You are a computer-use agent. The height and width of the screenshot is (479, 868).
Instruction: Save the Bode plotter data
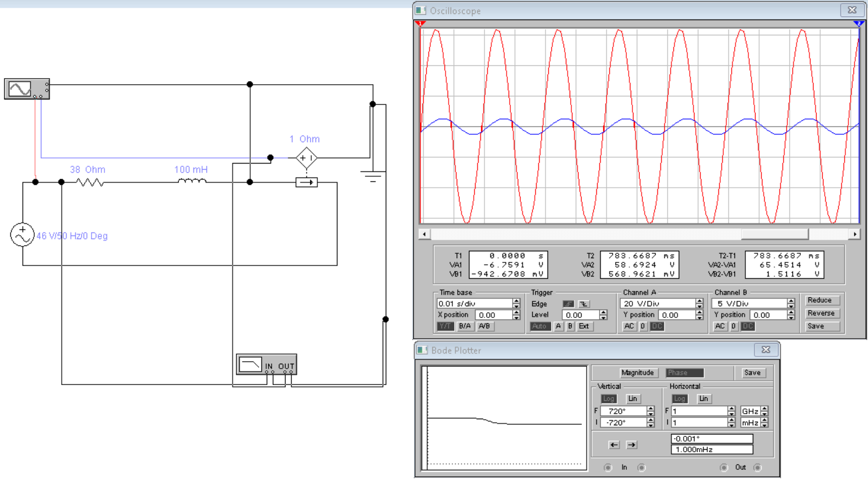pyautogui.click(x=753, y=373)
